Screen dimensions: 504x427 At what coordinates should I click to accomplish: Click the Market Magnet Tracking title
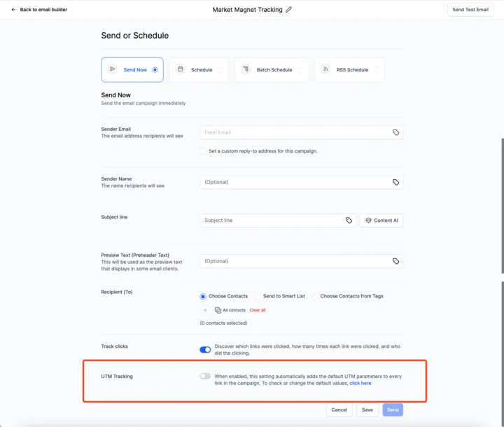point(248,10)
